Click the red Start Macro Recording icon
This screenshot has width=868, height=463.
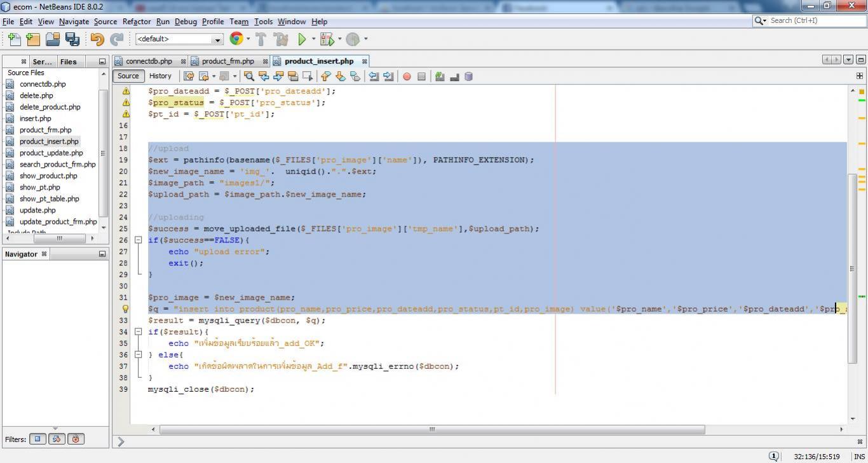click(407, 76)
